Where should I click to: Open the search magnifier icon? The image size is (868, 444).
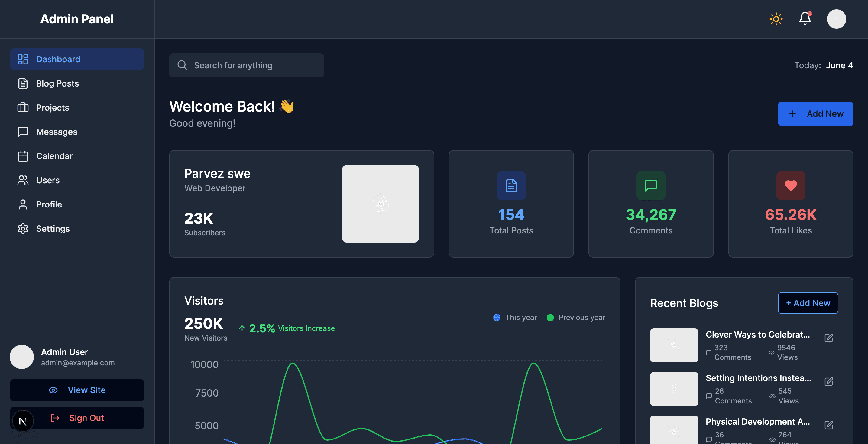(x=182, y=65)
